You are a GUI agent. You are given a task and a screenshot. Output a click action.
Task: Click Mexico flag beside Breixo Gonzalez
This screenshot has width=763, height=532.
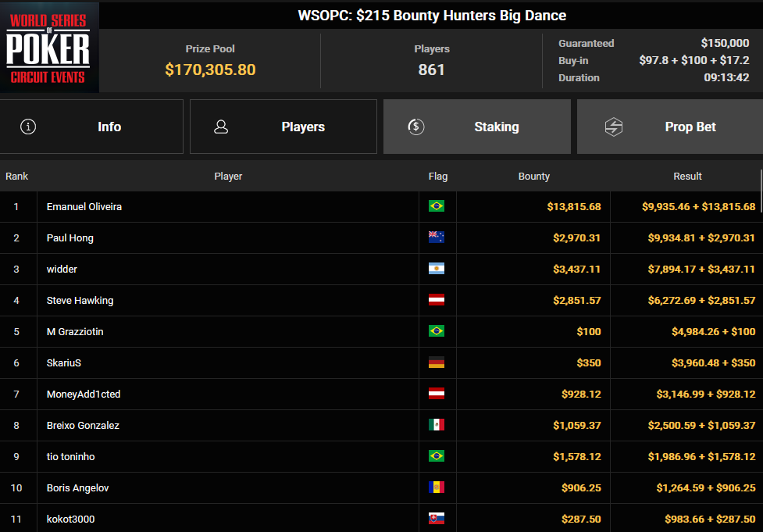pos(437,425)
